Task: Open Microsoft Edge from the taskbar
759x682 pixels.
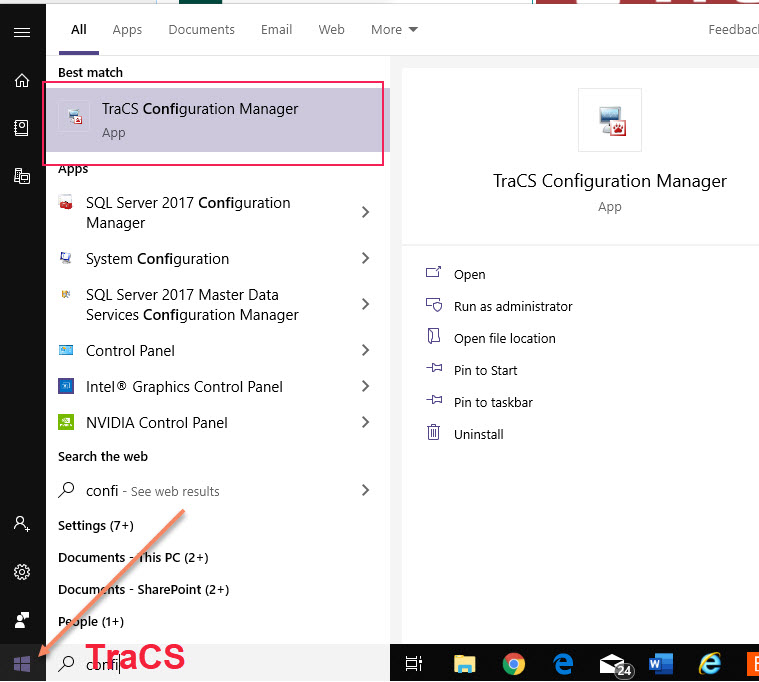Action: 563,663
